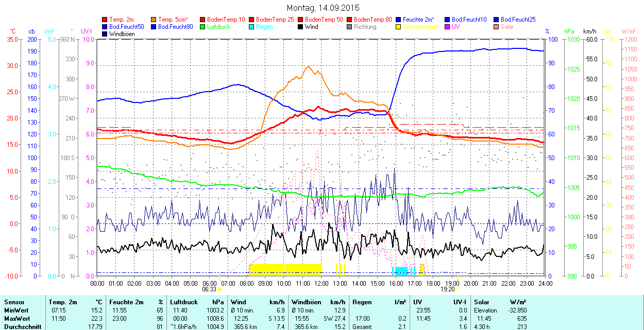Click the Windböen legend label
Image resolution: width=644 pixels, height=330 pixels.
(x=122, y=34)
